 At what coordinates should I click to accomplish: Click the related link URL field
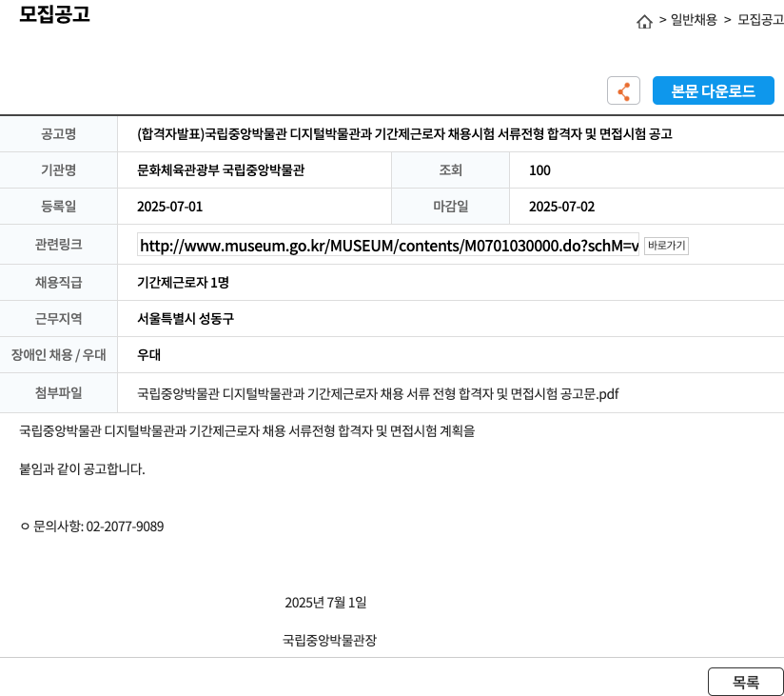click(x=388, y=246)
